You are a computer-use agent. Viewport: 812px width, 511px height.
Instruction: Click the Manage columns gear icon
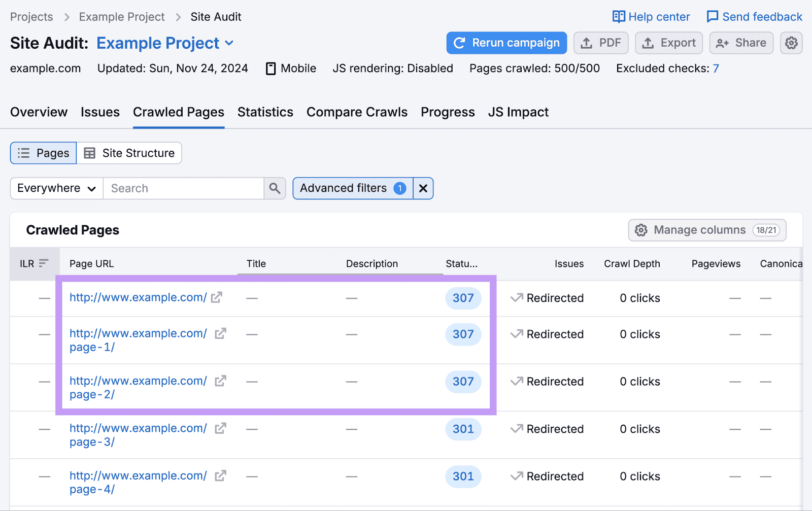pyautogui.click(x=641, y=230)
